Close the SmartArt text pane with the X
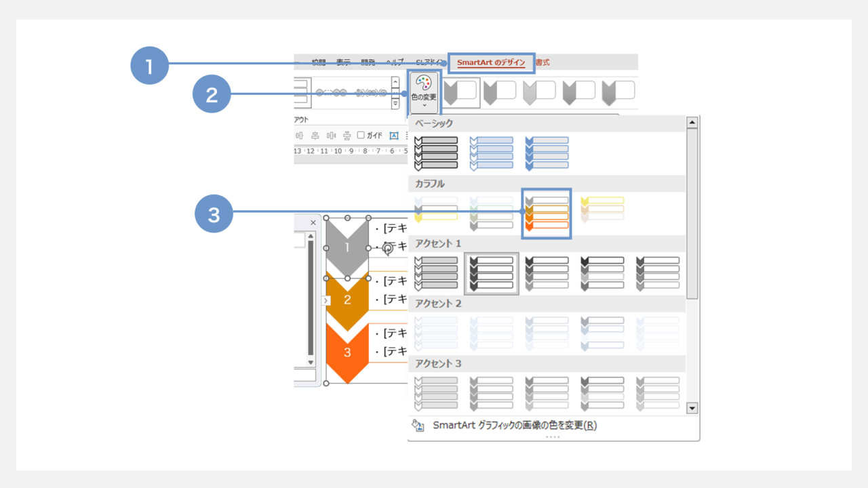The width and height of the screenshot is (868, 488). pyautogui.click(x=313, y=222)
